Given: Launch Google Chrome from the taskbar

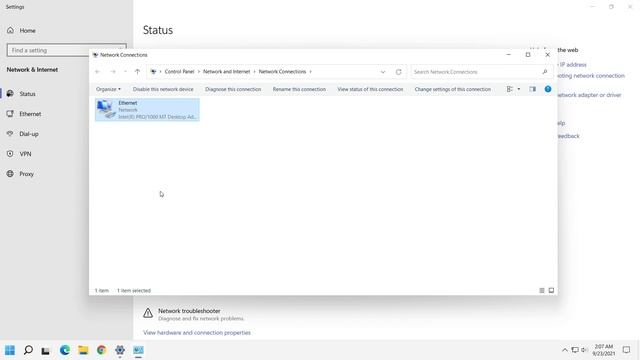Looking at the screenshot, I should coord(102,350).
